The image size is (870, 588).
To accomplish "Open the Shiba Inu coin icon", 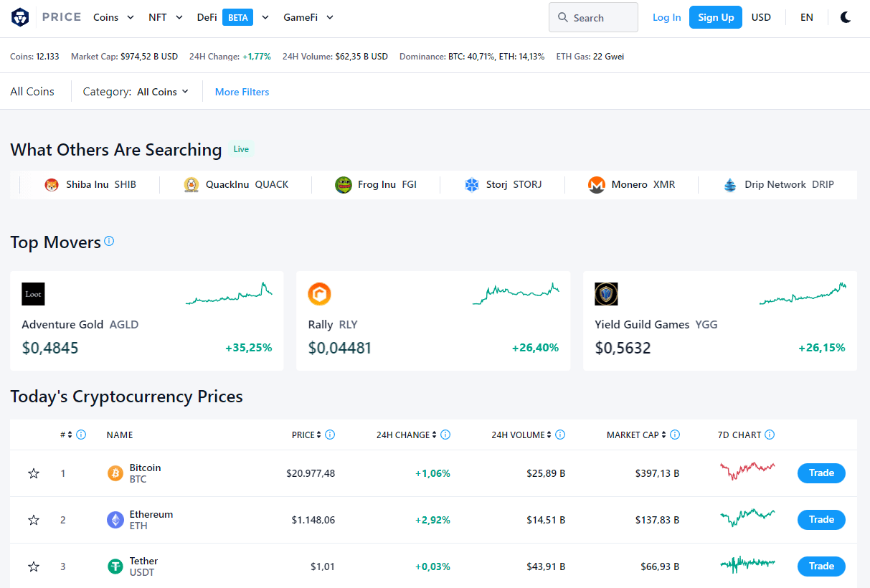I will (x=52, y=185).
